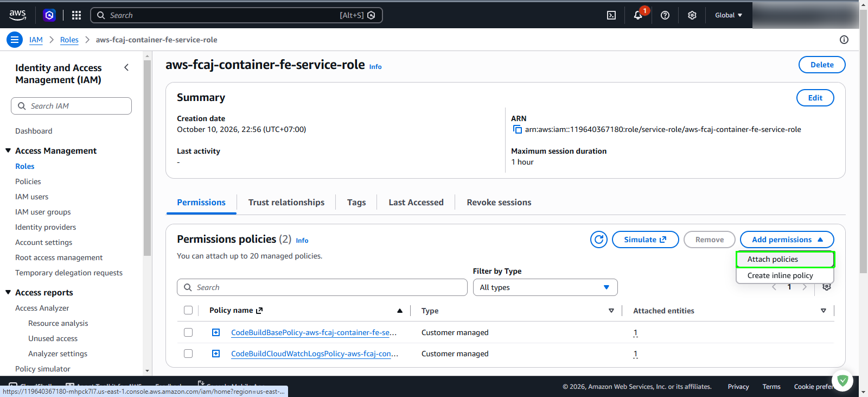Viewport: 868px width, 397px height.
Task: Collapse the IAM navigation panel
Action: pyautogui.click(x=126, y=67)
